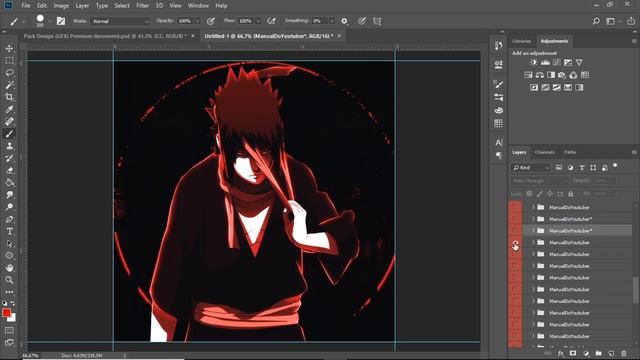Close the Untitled-1 document tab
Image resolution: width=640 pixels, height=360 pixels.
pyautogui.click(x=339, y=36)
